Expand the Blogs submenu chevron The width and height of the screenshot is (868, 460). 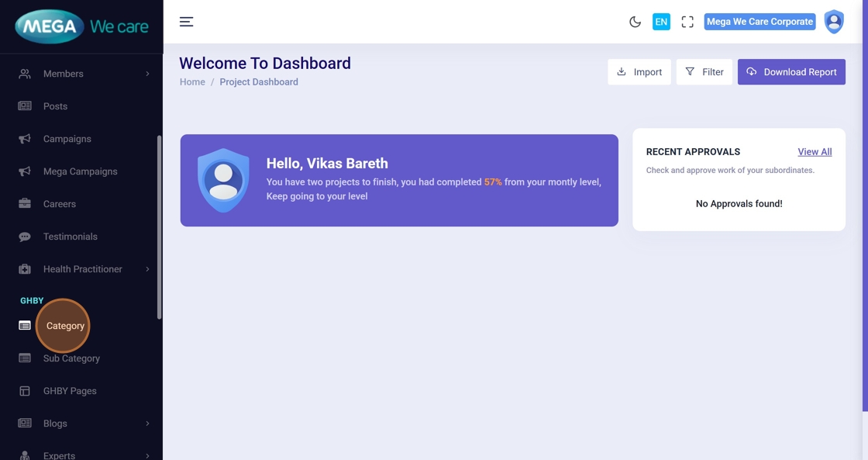(x=147, y=424)
